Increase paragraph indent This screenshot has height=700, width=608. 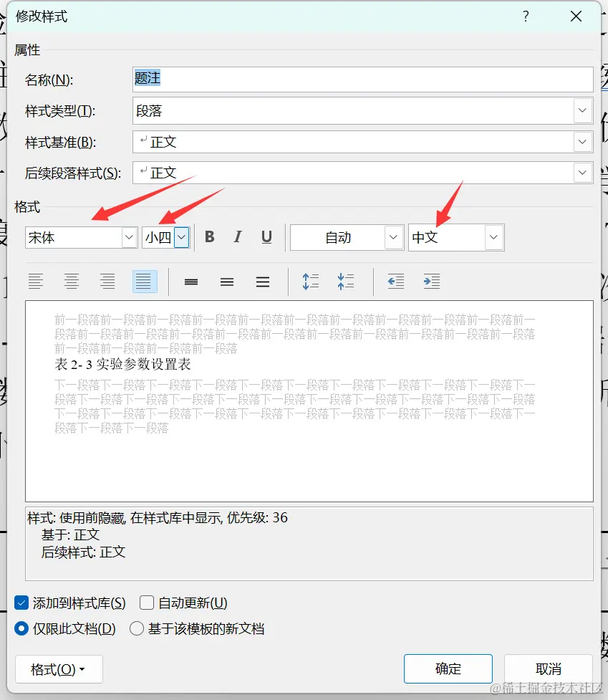pos(431,281)
